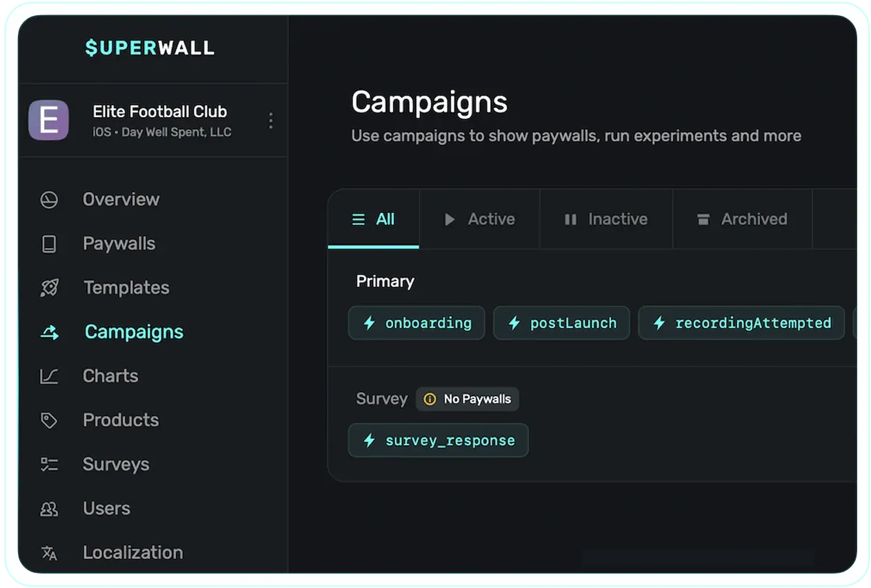Select the Localization translate icon
The width and height of the screenshot is (871, 588).
(49, 552)
